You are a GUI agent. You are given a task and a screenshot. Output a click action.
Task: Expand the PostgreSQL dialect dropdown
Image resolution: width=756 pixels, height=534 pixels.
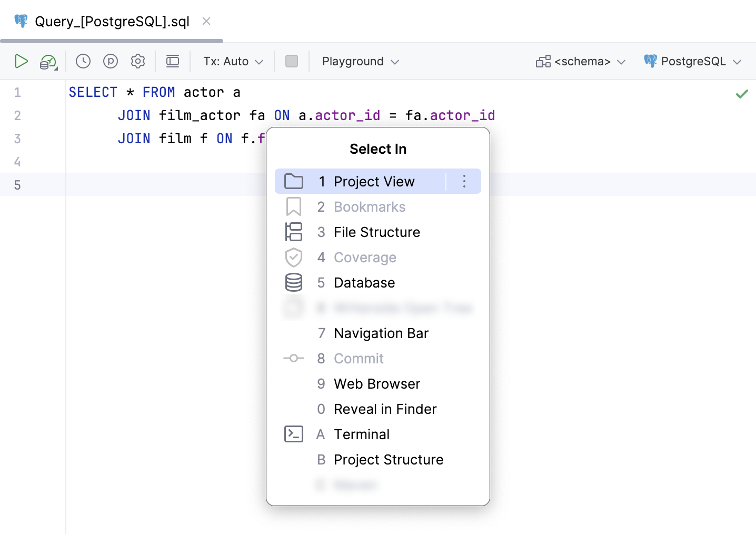point(737,61)
